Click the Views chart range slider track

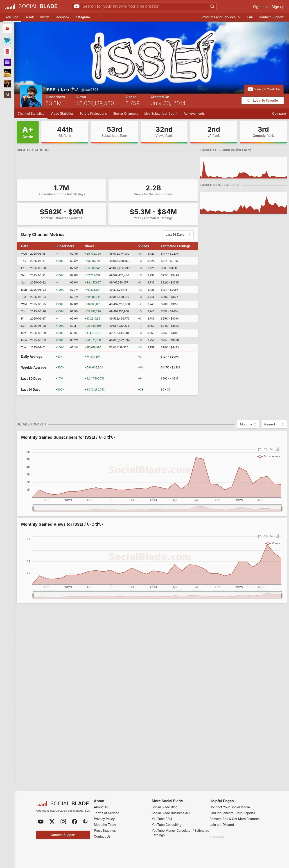(x=157, y=595)
